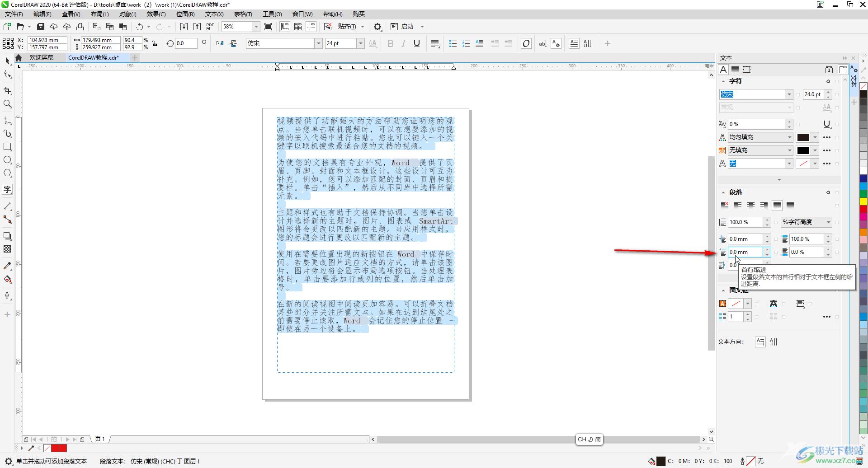Screen dimensions: 868x468
Task: Open the font name dropdown in property bar
Action: (x=318, y=43)
